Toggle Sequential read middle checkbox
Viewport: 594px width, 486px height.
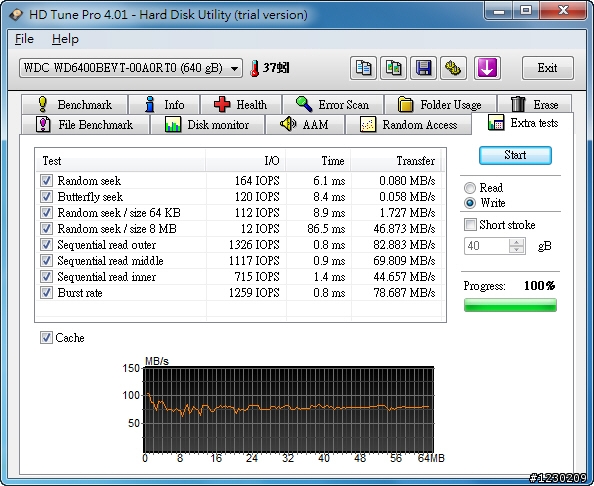(46, 261)
